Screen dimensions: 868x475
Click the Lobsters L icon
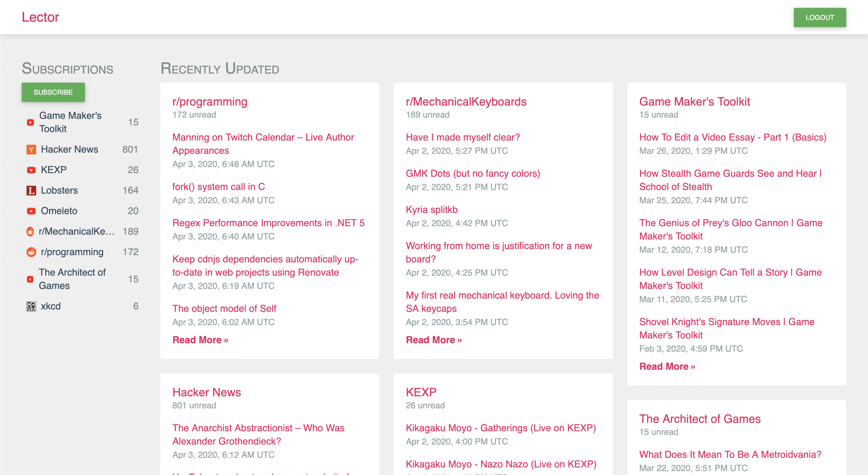tap(31, 191)
